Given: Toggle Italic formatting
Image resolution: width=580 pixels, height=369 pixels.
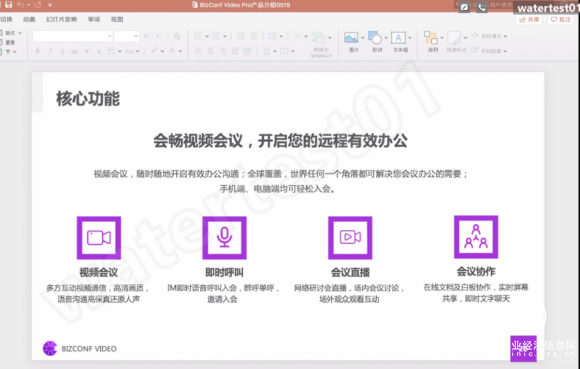Looking at the screenshot, I should click(50, 51).
